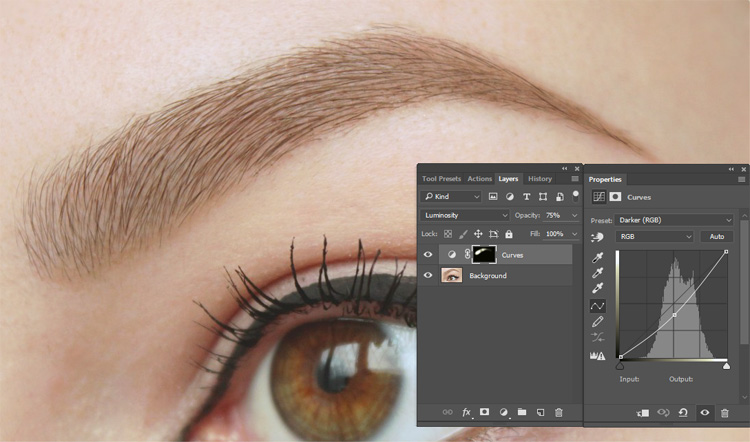Toggle the mask link on Curves layer
Screen dimensions: 750x442
pos(467,254)
